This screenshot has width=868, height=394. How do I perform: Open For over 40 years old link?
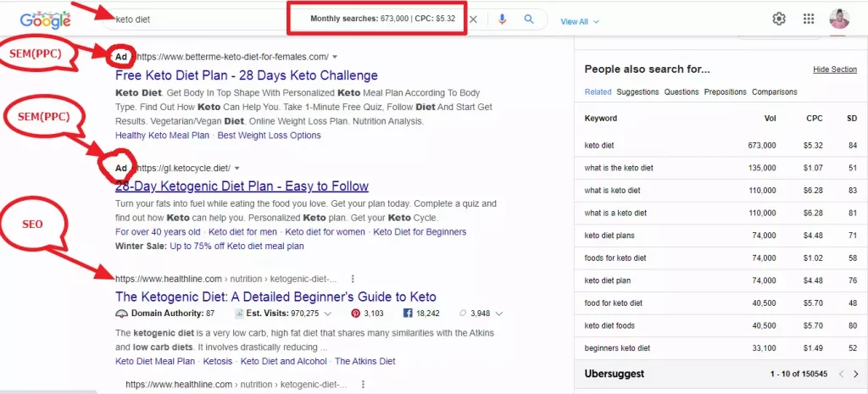(x=158, y=232)
